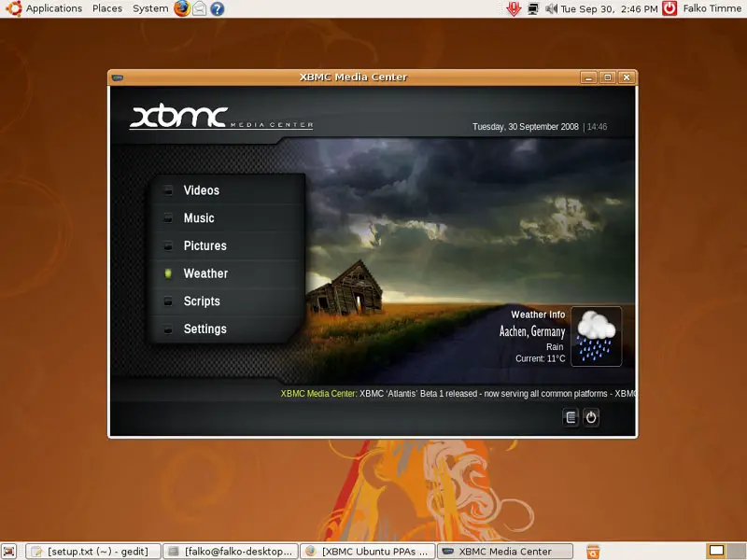The image size is (747, 560).
Task: Click the Aachen, Germany weather location
Action: [531, 331]
